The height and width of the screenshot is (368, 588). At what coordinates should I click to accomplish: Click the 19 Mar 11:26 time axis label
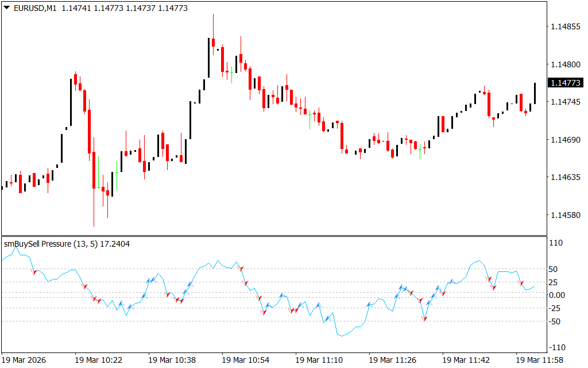pos(393,360)
